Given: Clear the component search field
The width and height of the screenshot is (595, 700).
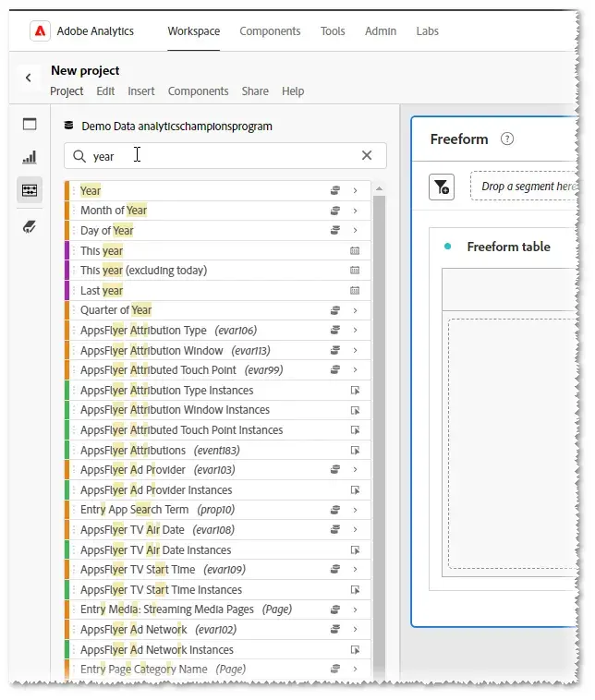Looking at the screenshot, I should pyautogui.click(x=367, y=156).
